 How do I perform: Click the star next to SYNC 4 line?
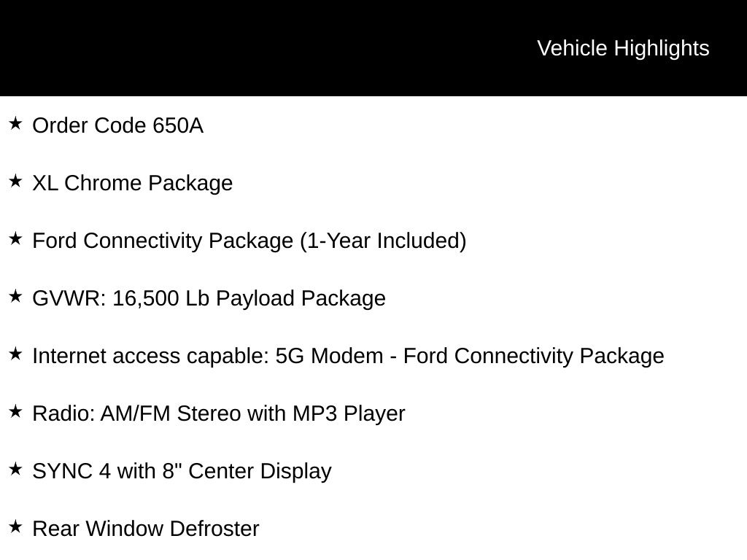[x=15, y=470]
